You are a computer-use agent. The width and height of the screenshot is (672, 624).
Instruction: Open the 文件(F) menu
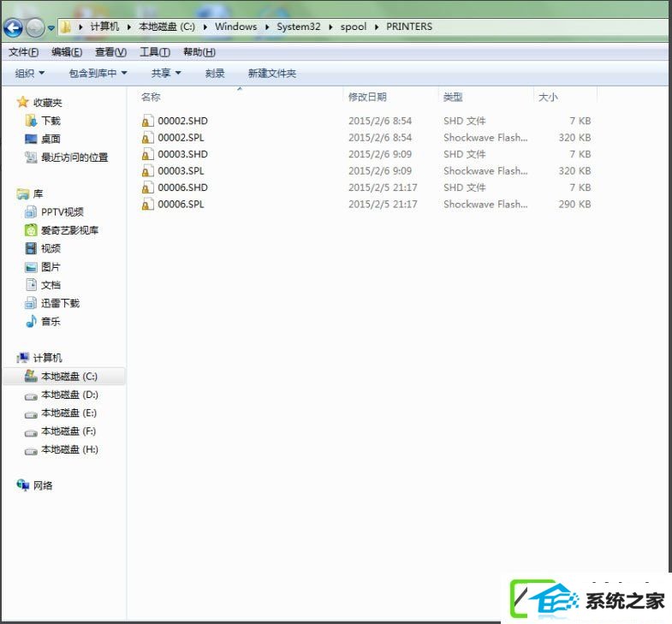[24, 52]
